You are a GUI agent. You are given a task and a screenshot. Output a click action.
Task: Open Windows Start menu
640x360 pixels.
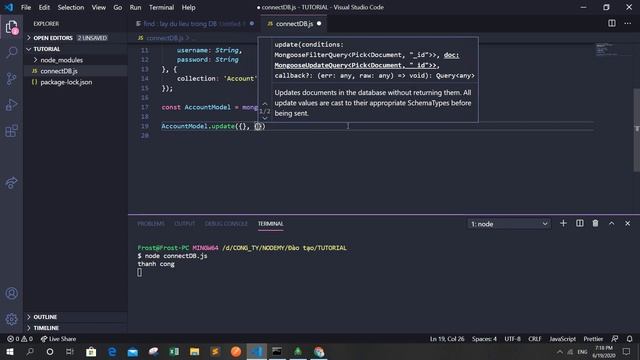[9, 351]
